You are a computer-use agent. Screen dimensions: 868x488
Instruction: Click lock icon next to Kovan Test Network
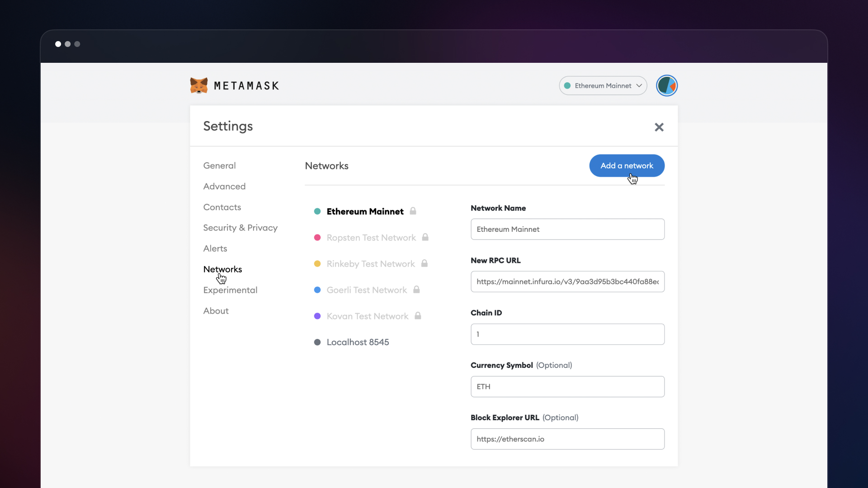[418, 316]
